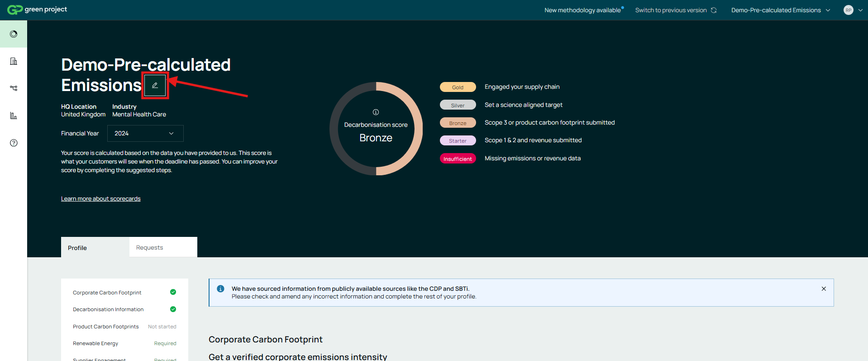Switch to the Requests tab
Image resolution: width=868 pixels, height=361 pixels.
[x=150, y=248]
